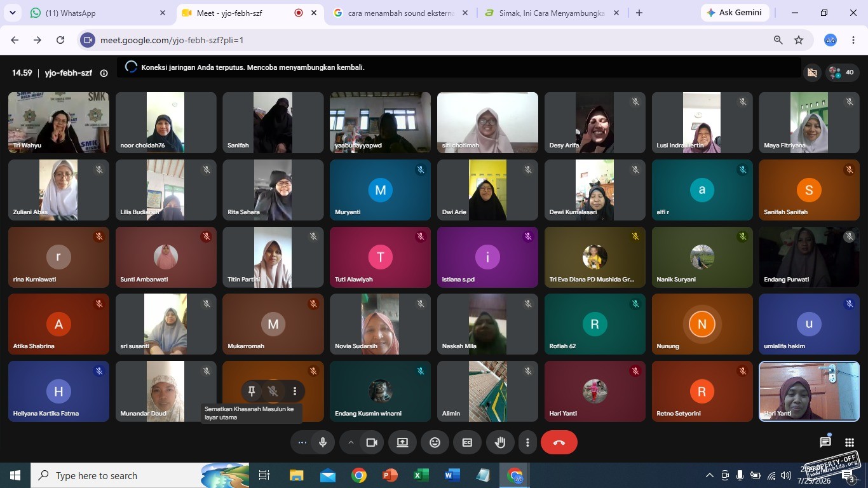Image resolution: width=868 pixels, height=488 pixels.
Task: Switch to the Simak, Ini Cara Menyambungkan tab
Action: [552, 13]
